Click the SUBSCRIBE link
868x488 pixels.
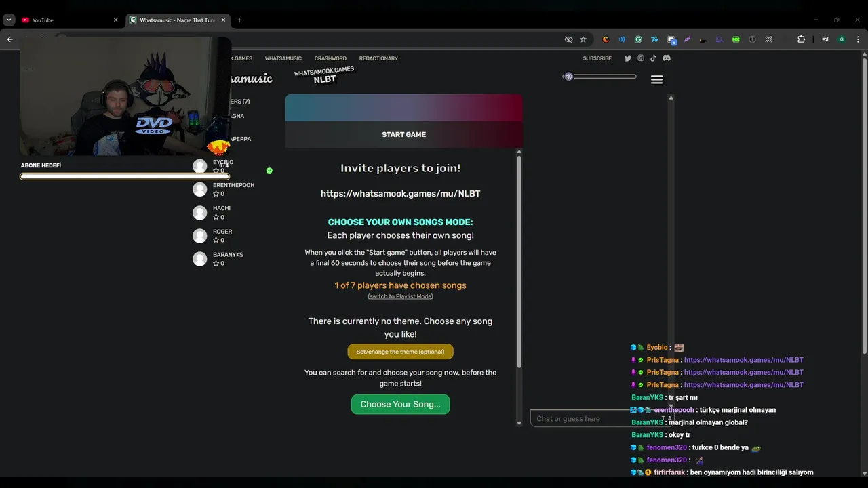coord(597,58)
